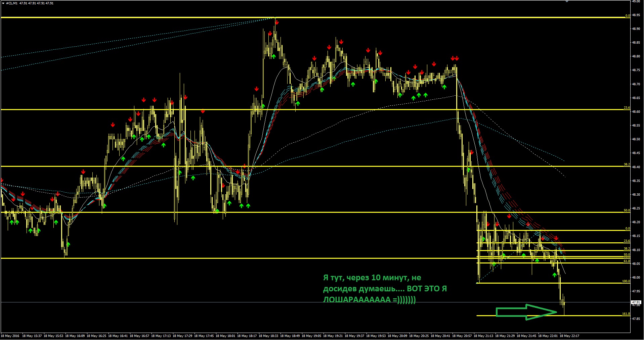Click the 48.70 price scale label
This screenshot has width=644, height=340.
pyautogui.click(x=636, y=84)
